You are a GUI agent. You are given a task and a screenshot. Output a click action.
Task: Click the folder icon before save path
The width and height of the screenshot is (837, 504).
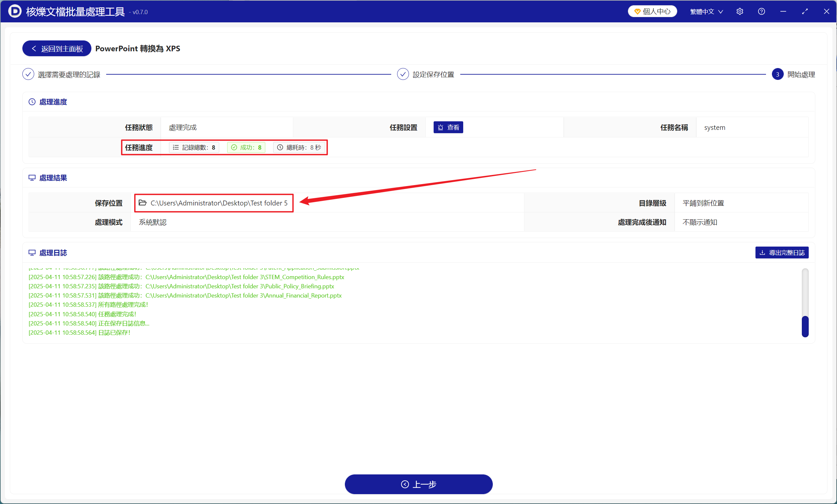(143, 203)
